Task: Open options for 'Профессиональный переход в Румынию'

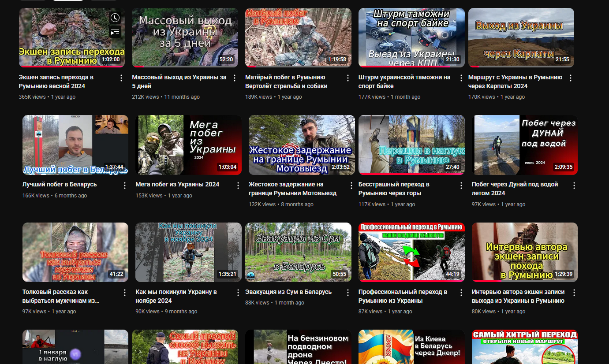Action: click(461, 293)
